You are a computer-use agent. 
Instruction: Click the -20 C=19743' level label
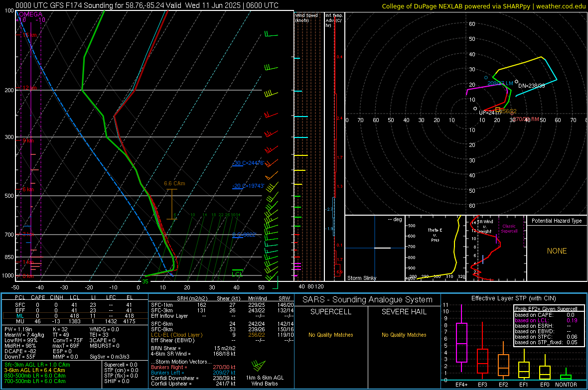pos(249,186)
